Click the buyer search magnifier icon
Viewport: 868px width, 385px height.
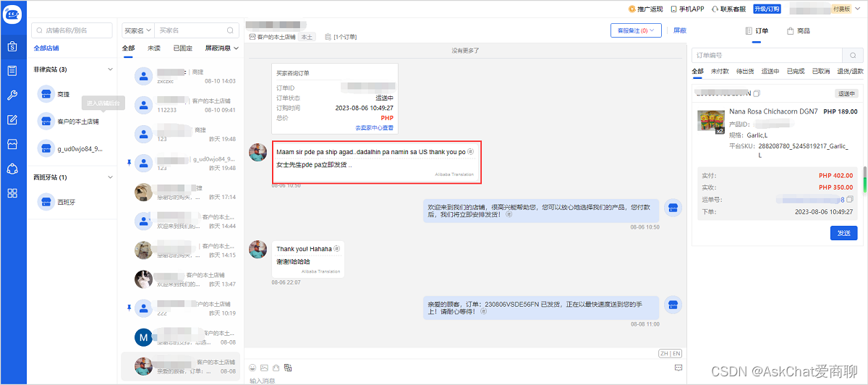pos(231,30)
